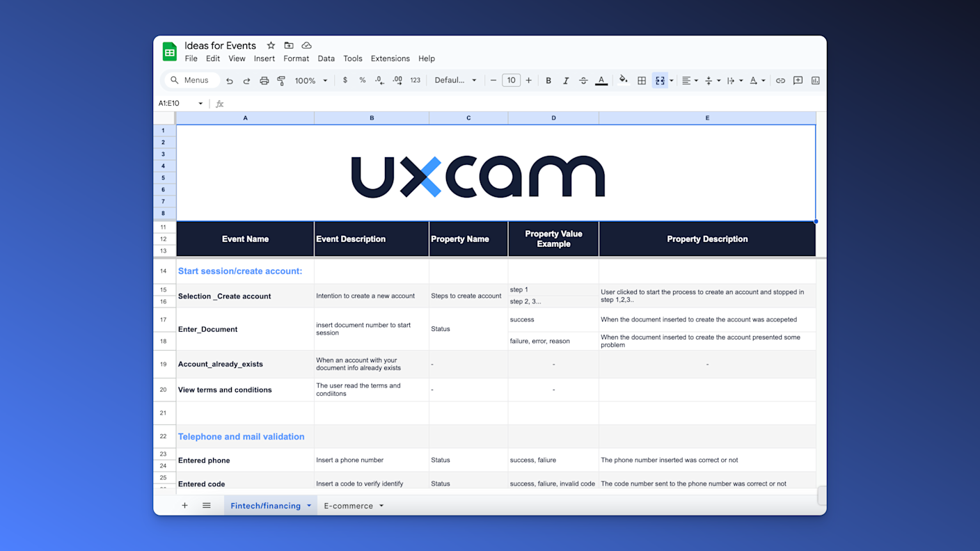Click the Insert link icon
Screen dimensions: 980x551
tap(780, 81)
